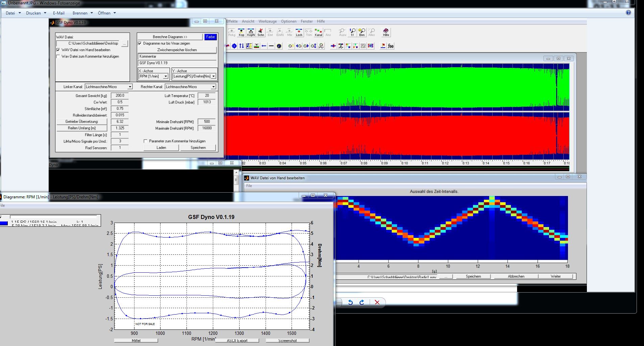Click the red X delete icon in photo viewer

tap(377, 302)
